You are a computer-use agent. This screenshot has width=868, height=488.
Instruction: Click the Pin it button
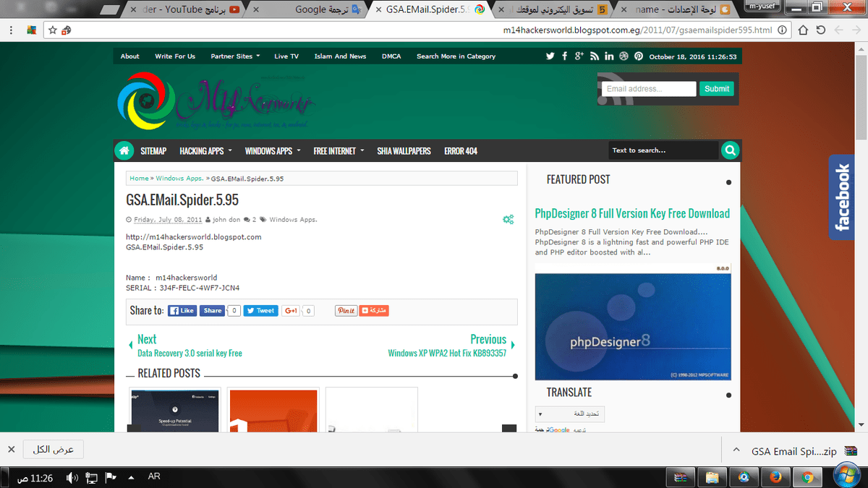pos(346,310)
